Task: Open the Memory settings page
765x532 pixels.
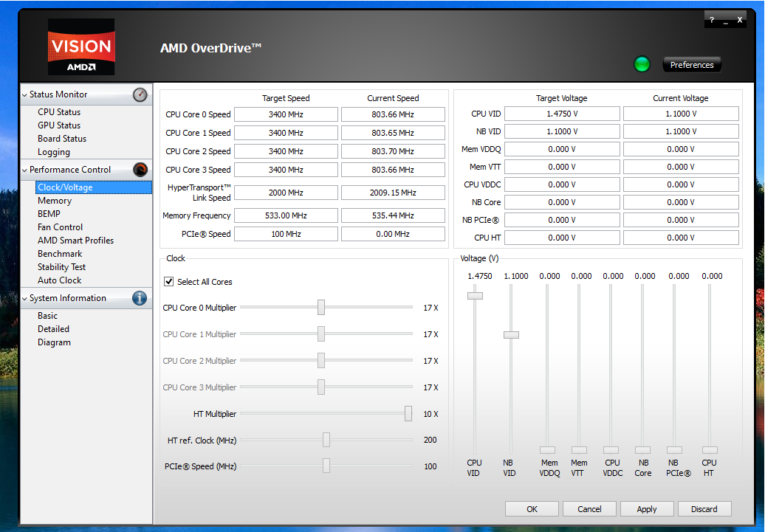Action: click(55, 201)
